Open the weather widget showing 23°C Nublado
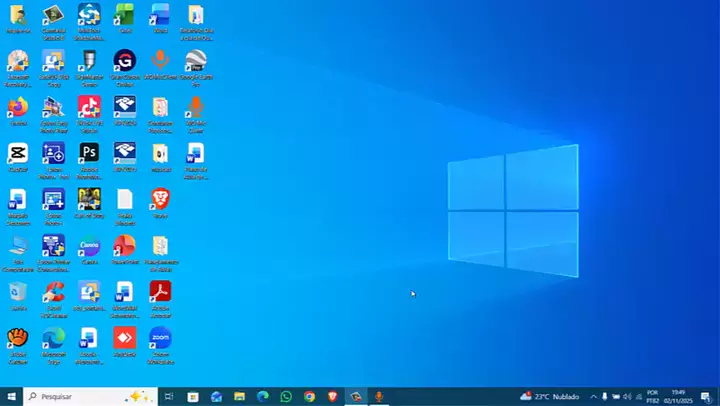 click(550, 396)
